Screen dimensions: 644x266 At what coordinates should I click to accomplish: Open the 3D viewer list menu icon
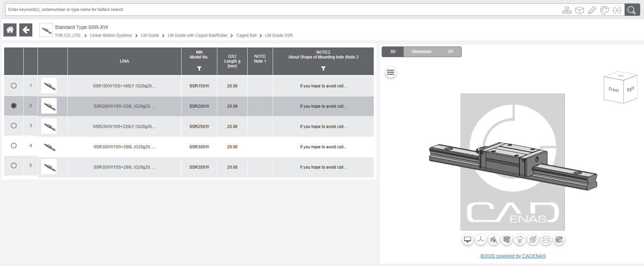pos(391,72)
